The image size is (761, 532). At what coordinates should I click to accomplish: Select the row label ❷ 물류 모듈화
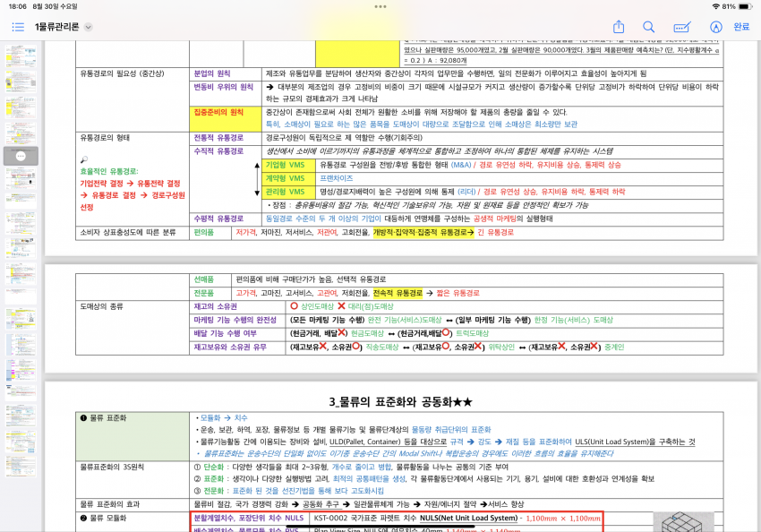(103, 518)
